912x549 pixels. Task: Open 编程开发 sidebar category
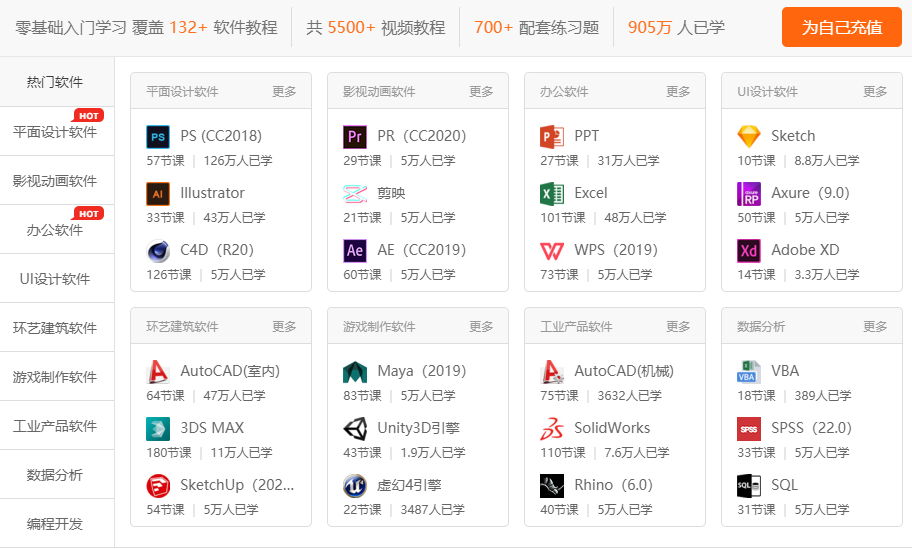tap(57, 523)
